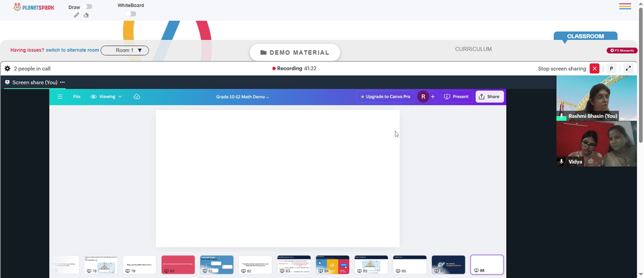Toggle the Draw switch
644x278 pixels.
[x=87, y=6]
